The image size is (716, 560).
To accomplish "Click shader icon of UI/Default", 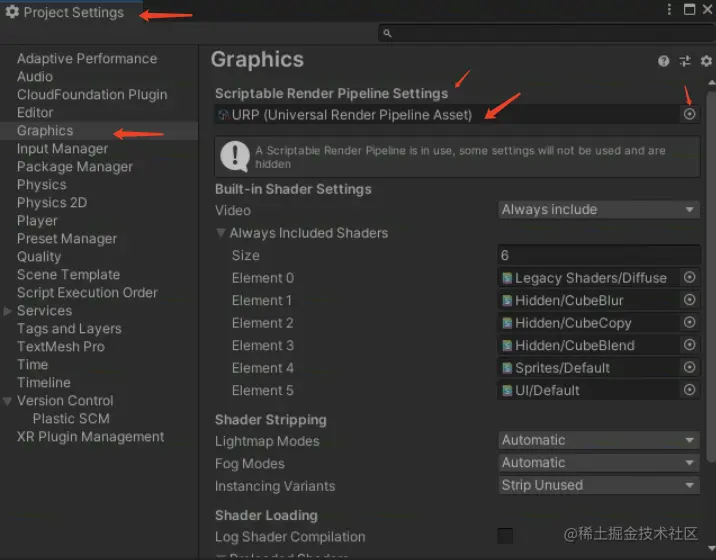I will click(x=507, y=391).
